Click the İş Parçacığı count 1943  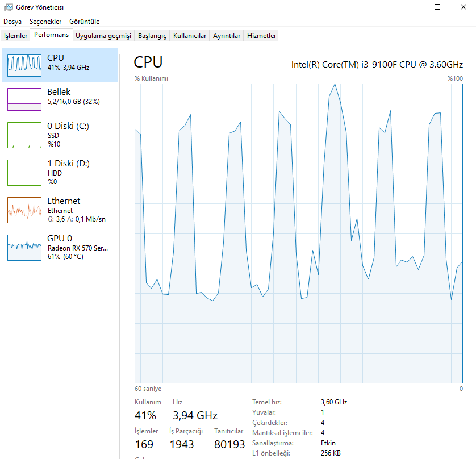point(182,444)
